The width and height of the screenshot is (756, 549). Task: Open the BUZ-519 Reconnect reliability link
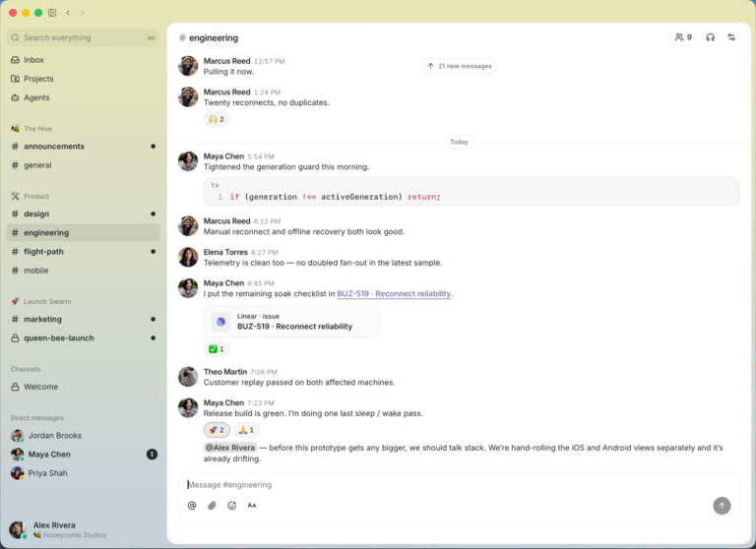pos(394,293)
